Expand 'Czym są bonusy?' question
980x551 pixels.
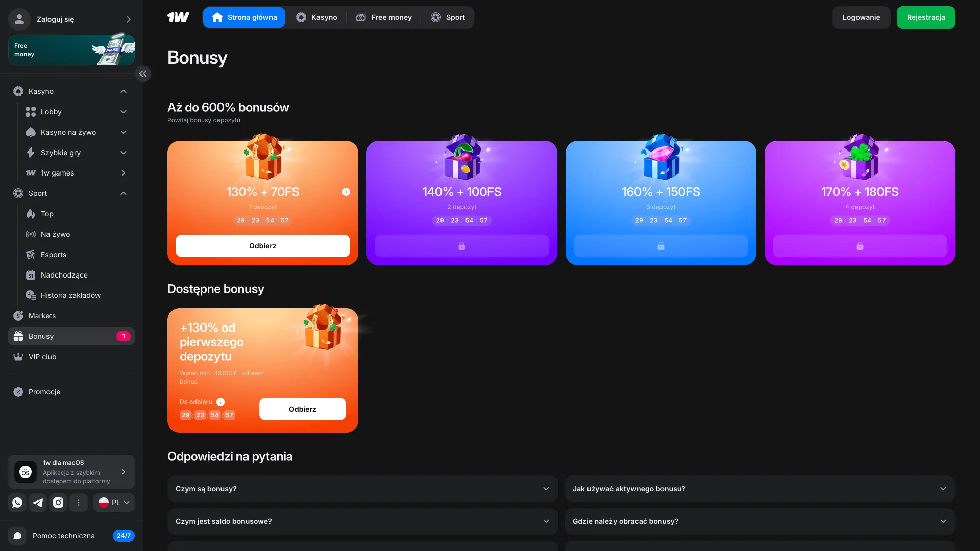(x=362, y=489)
